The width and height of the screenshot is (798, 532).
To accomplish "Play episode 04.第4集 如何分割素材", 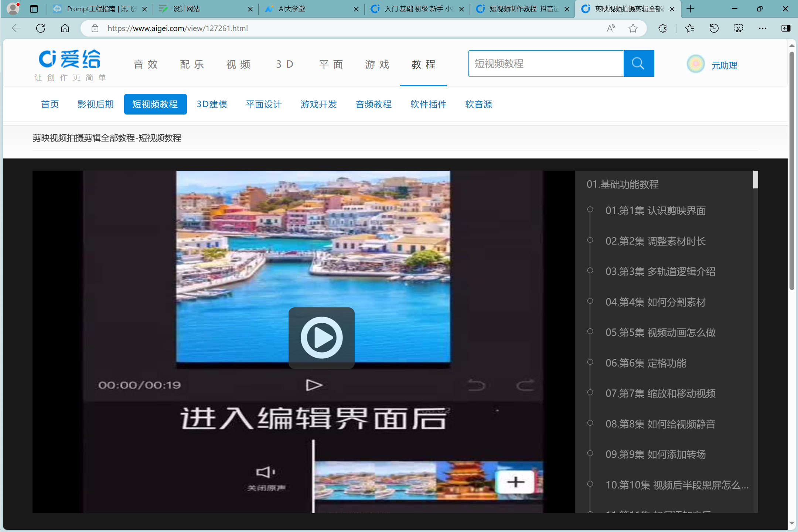I will coord(655,302).
